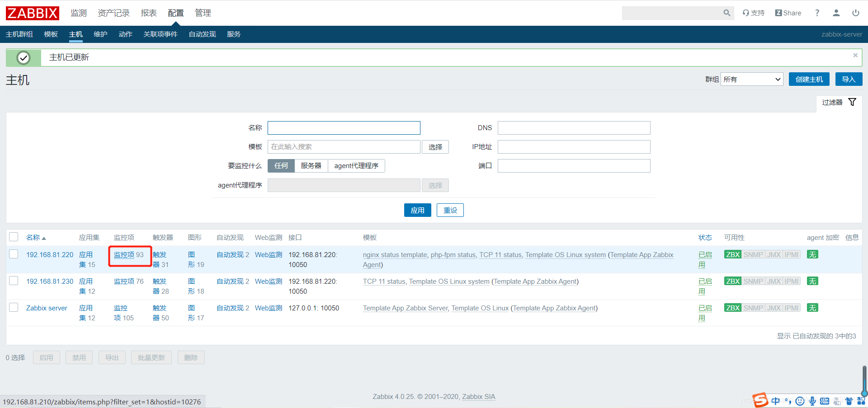Focus the 端口 filter input
The width and height of the screenshot is (868, 408).
[x=574, y=166]
